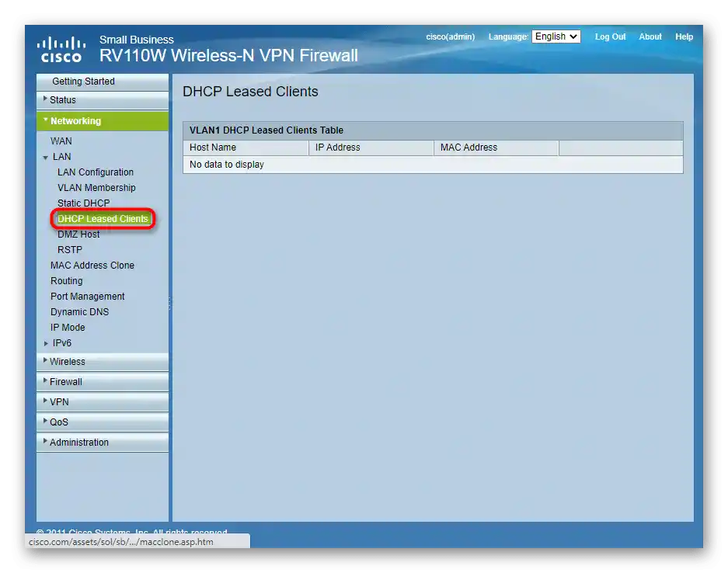Click the VLAN1 DHCP Leased Clients Table title

point(266,130)
